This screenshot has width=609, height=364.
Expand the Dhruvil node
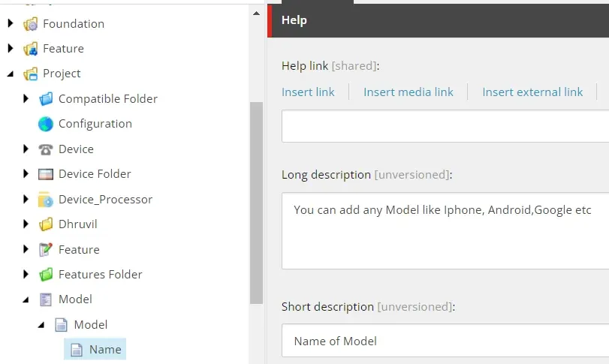pyautogui.click(x=26, y=224)
